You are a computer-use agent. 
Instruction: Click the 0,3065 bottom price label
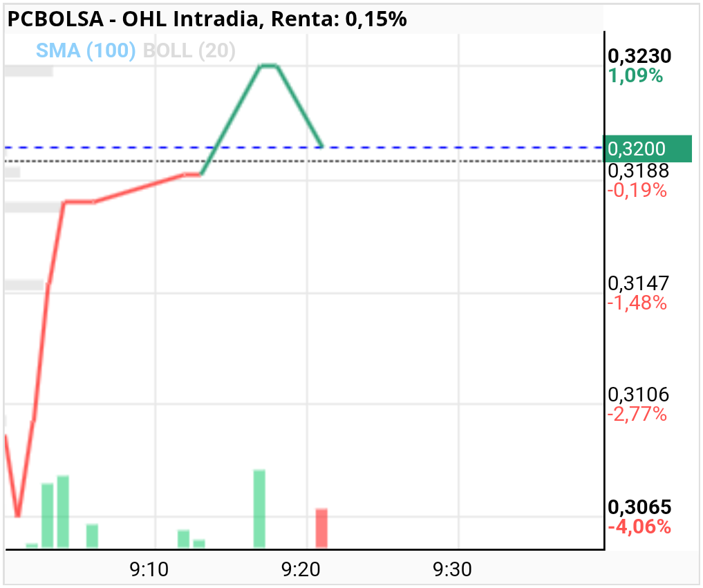pyautogui.click(x=639, y=507)
